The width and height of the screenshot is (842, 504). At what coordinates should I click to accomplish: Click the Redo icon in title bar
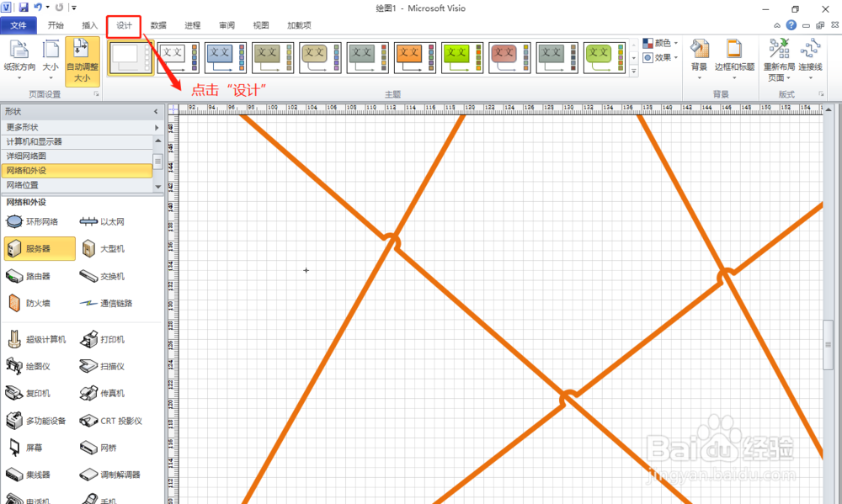click(x=59, y=8)
